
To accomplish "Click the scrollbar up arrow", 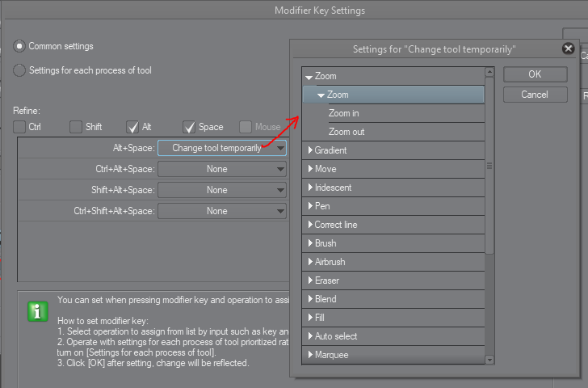I will pos(489,73).
